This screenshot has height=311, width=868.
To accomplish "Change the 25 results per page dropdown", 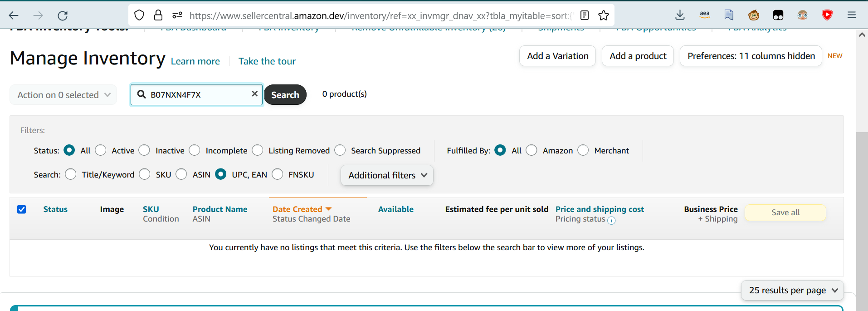I will (x=792, y=290).
